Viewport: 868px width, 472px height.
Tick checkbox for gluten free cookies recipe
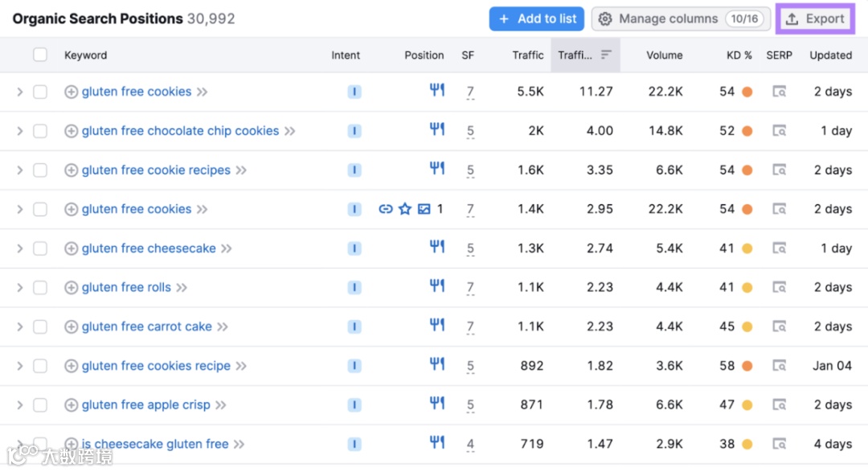pos(40,366)
